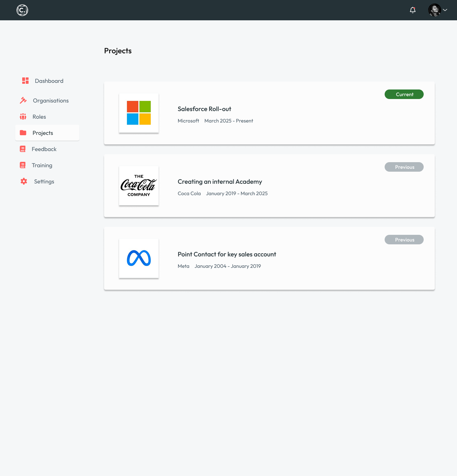This screenshot has width=457, height=476.
Task: Click the Training book icon
Action: [x=23, y=165]
